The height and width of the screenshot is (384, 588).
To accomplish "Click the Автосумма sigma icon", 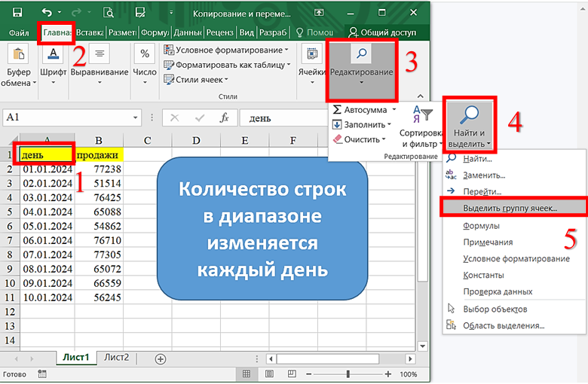I will 337,109.
